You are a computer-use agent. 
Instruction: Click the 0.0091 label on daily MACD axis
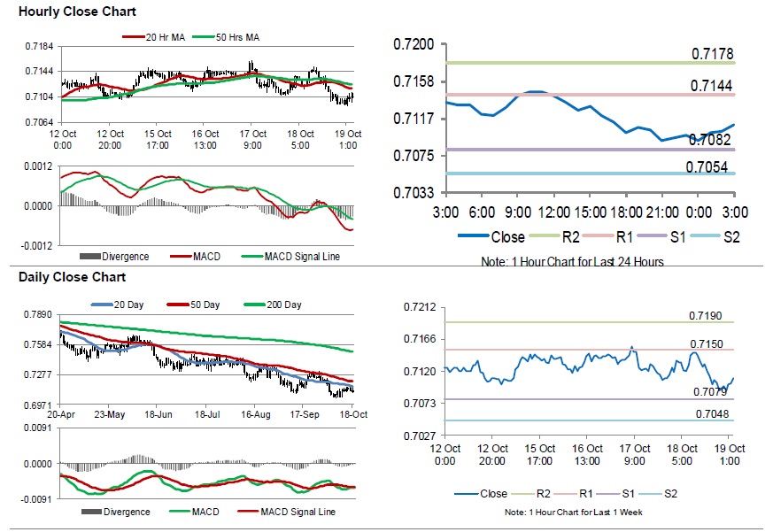38,428
